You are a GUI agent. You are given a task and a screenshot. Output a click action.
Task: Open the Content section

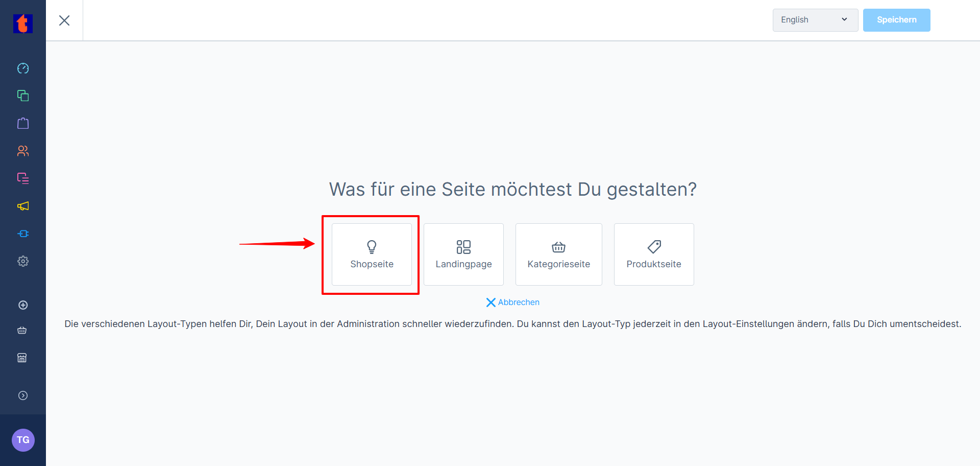(x=23, y=178)
